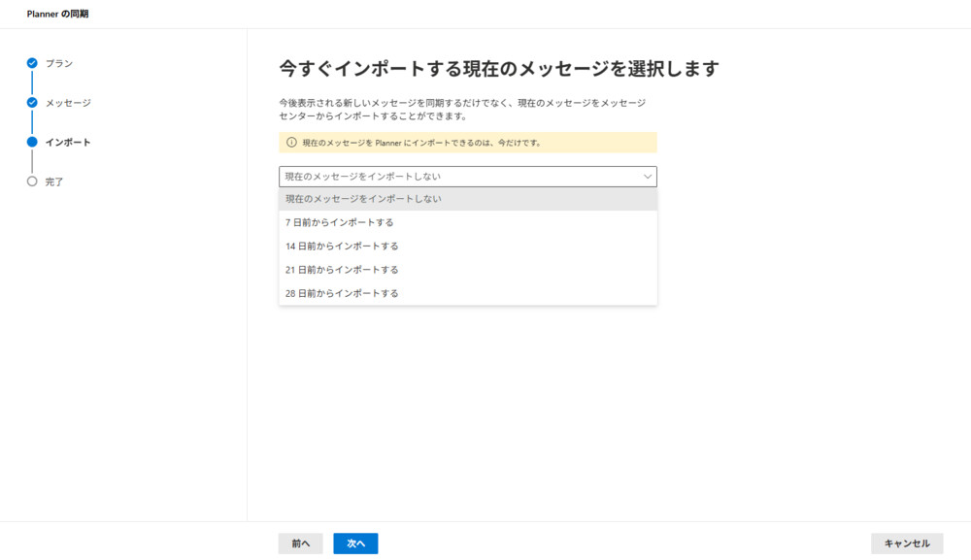Viewport: 971px width, 560px height.
Task: Click the キャンセル button
Action: click(x=907, y=544)
